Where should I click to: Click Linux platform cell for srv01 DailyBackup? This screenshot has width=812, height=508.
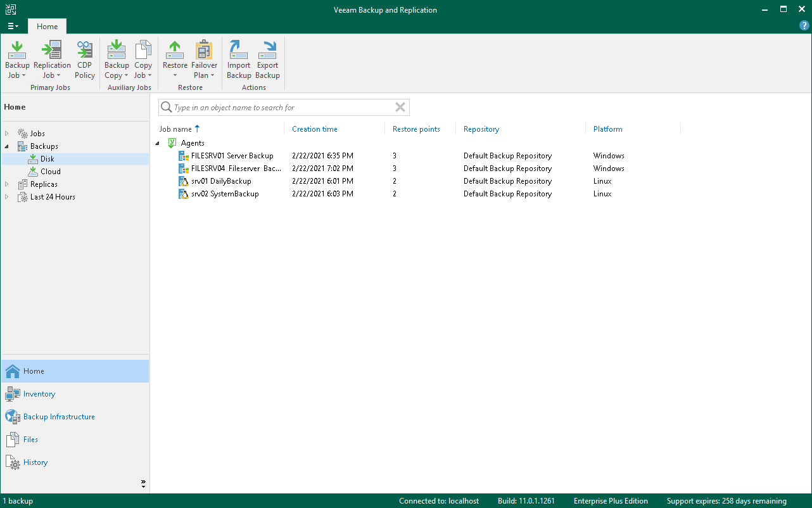[x=602, y=181]
